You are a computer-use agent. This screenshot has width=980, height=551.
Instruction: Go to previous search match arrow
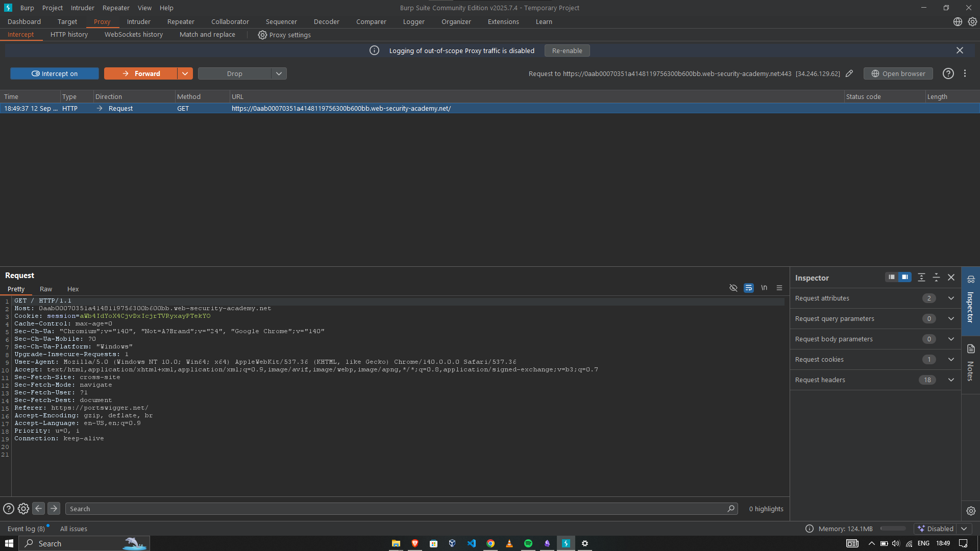(x=38, y=509)
